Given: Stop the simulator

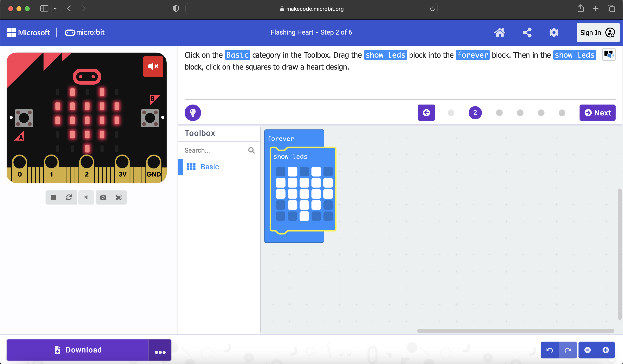Looking at the screenshot, I should pos(53,197).
